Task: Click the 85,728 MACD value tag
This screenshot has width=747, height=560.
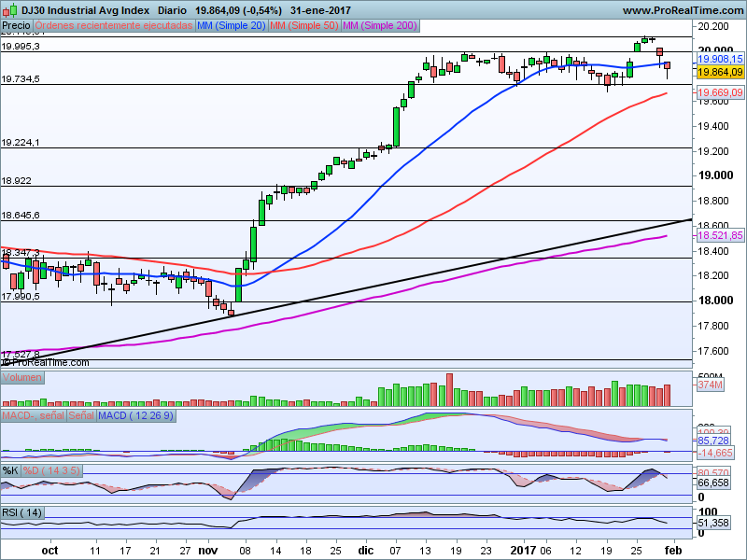Action: pyautogui.click(x=713, y=441)
